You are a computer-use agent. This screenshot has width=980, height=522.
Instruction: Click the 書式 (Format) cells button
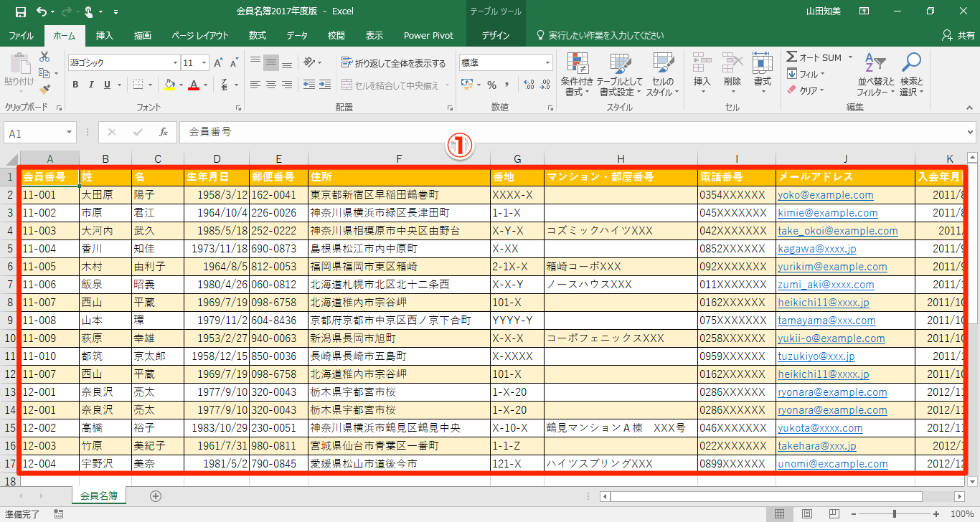[762, 75]
